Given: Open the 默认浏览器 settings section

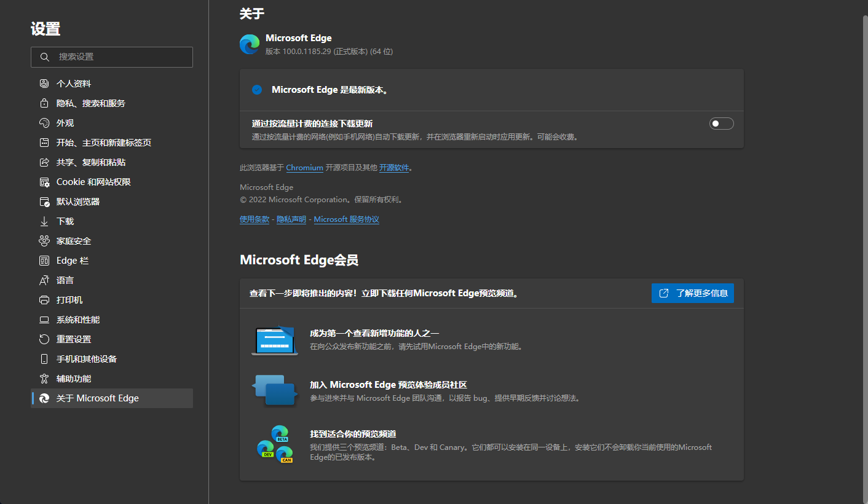Looking at the screenshot, I should [78, 202].
